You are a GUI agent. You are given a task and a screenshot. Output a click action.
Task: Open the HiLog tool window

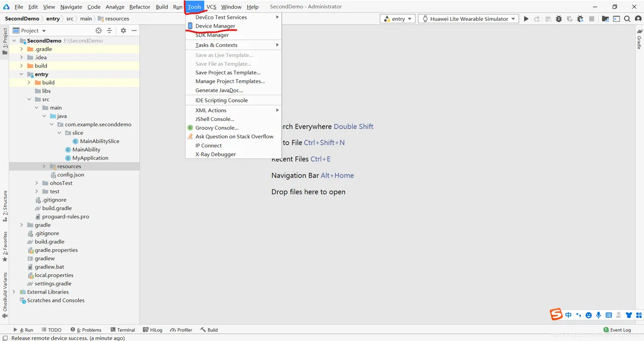153,330
